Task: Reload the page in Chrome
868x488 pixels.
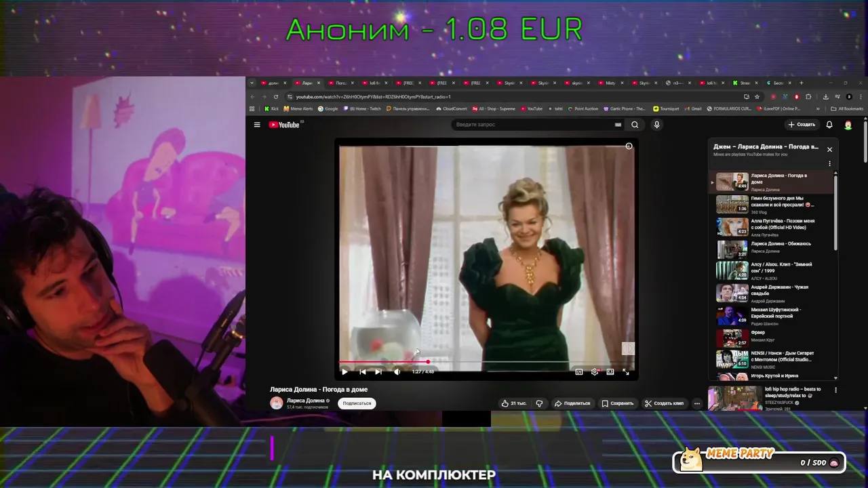Action: tap(276, 97)
